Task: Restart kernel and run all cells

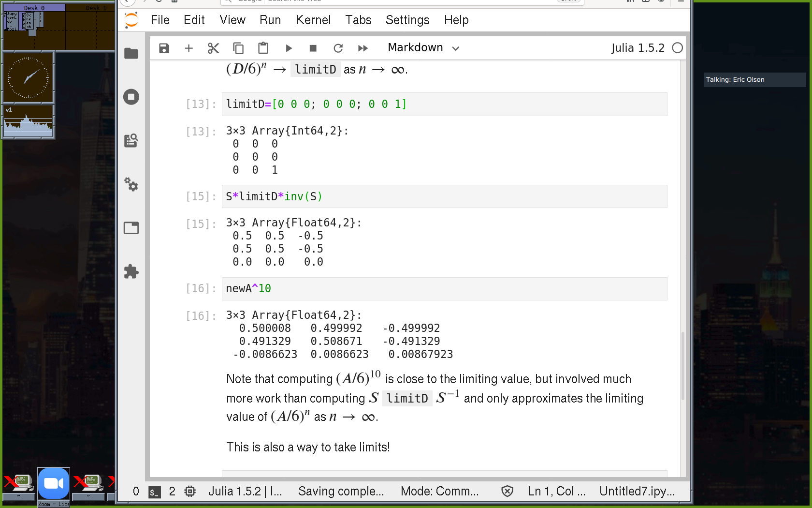Action: click(x=362, y=48)
